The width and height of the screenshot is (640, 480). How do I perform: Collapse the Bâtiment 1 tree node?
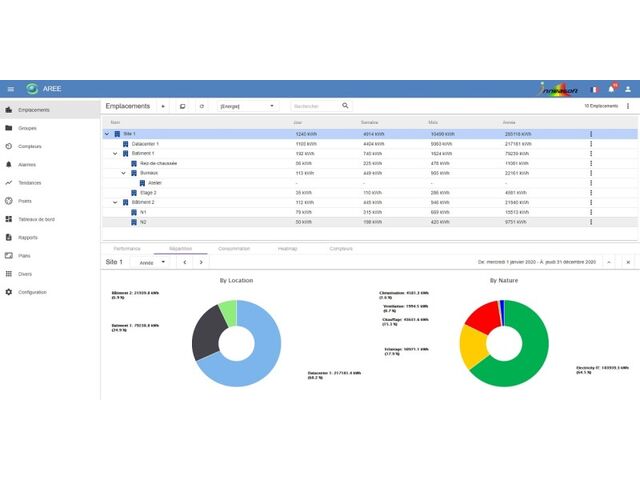click(115, 153)
